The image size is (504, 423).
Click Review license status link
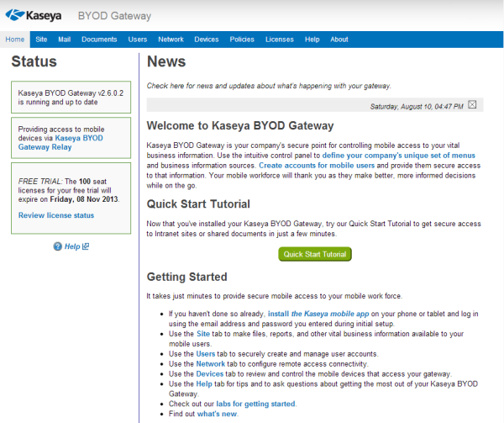click(x=56, y=215)
